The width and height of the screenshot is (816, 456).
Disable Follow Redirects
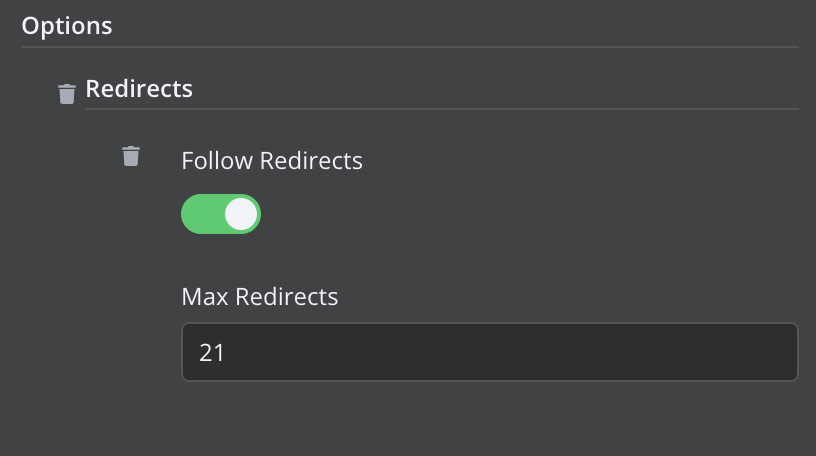pos(221,214)
